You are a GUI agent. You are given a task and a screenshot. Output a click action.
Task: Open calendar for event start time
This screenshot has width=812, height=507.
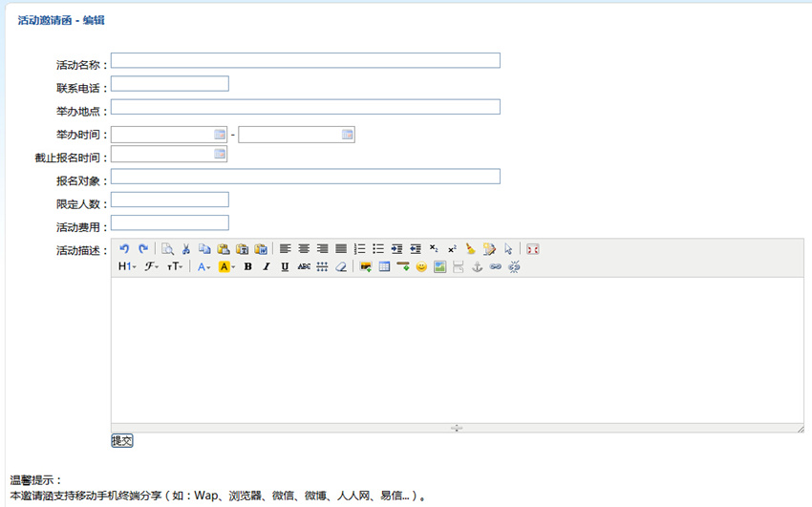tap(220, 135)
